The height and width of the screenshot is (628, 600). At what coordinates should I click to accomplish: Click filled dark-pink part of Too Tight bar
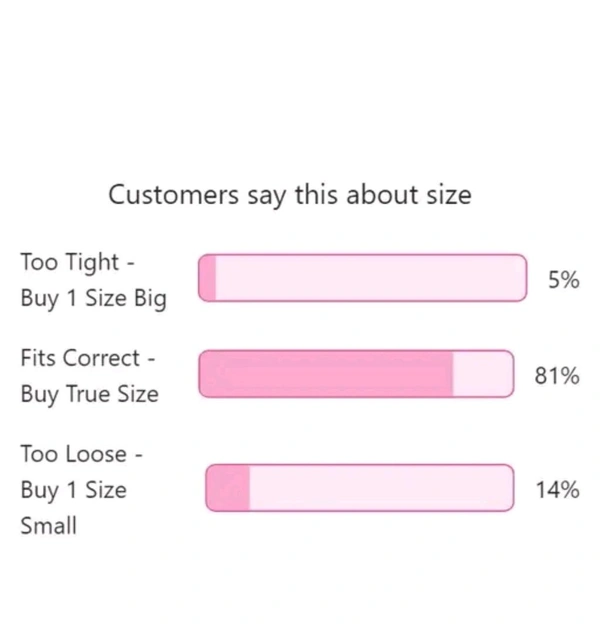coord(208,278)
